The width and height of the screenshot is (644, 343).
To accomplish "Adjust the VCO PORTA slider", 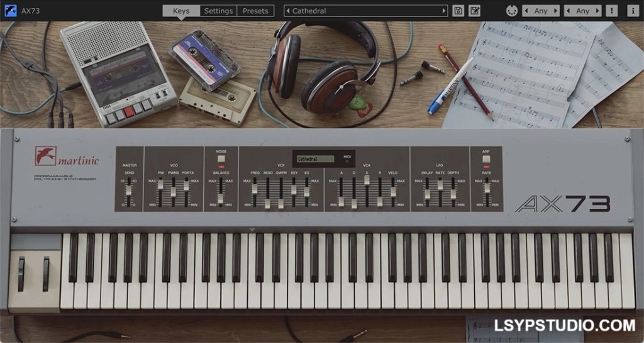I will pyautogui.click(x=186, y=185).
